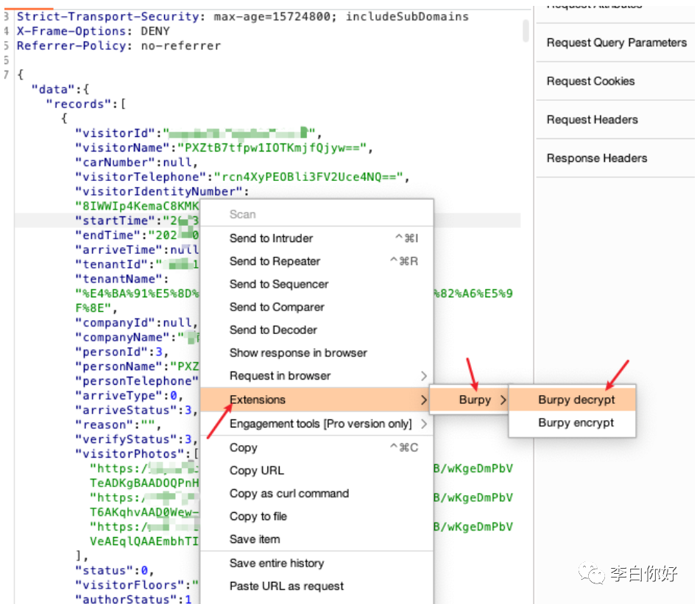700x604 pixels.
Task: Click Copy as curl command
Action: coord(317,494)
